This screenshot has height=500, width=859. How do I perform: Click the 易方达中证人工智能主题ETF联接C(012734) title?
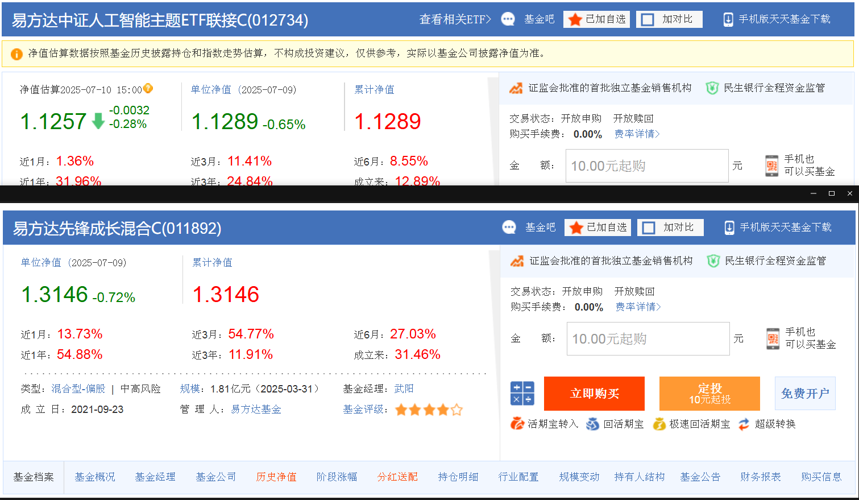pyautogui.click(x=160, y=20)
